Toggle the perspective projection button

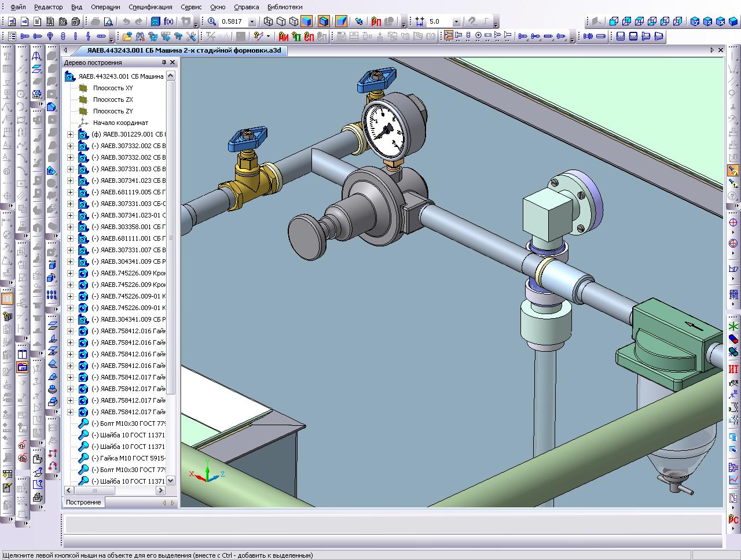[x=341, y=22]
